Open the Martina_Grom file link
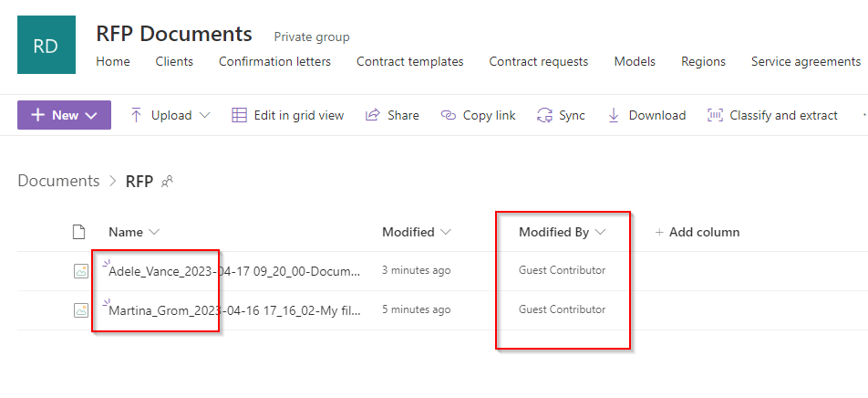The height and width of the screenshot is (398, 868). coord(234,310)
